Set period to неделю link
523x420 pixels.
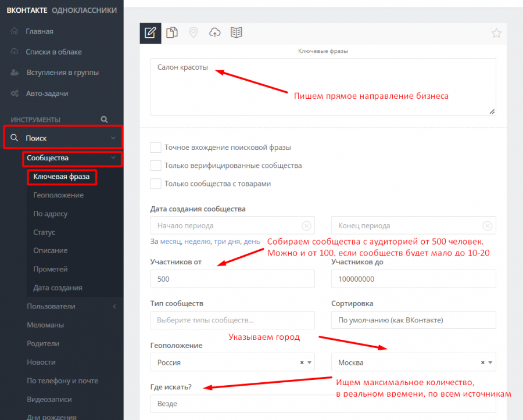198,242
